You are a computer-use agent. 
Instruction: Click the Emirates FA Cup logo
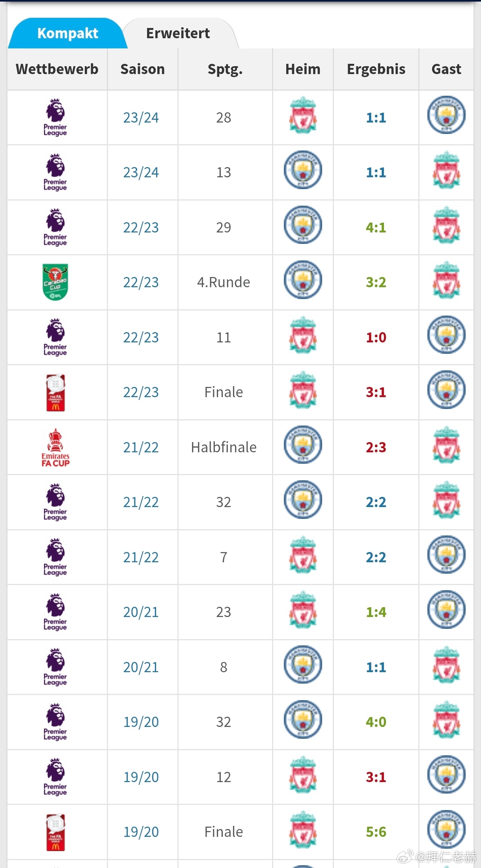tap(55, 447)
